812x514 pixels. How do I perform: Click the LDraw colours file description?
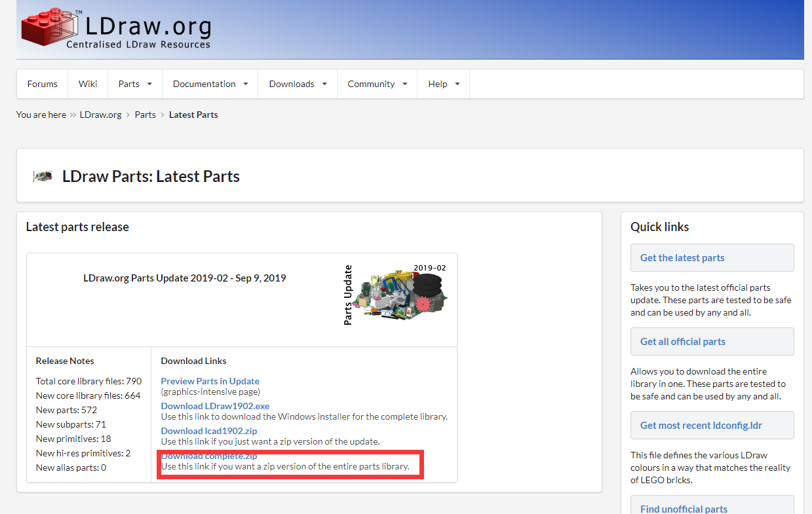710,468
